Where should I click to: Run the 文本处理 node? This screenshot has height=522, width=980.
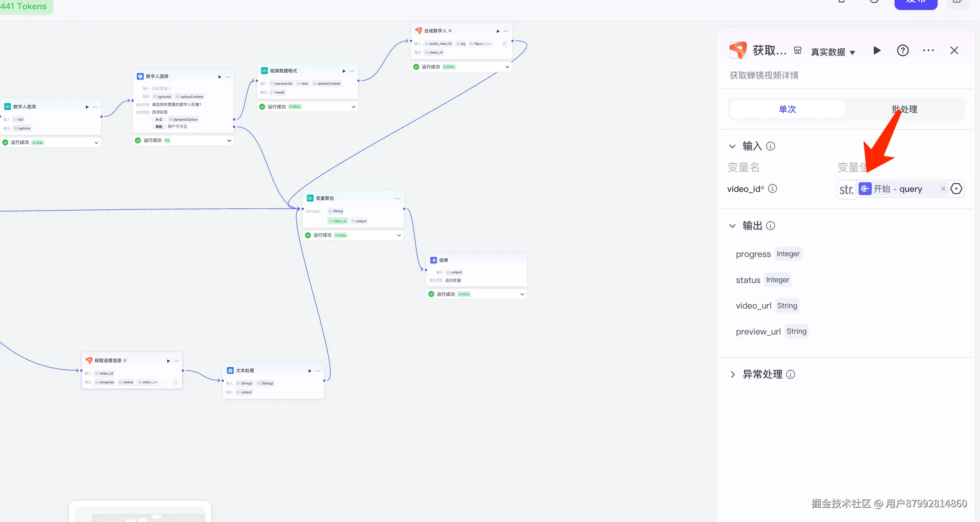point(310,371)
